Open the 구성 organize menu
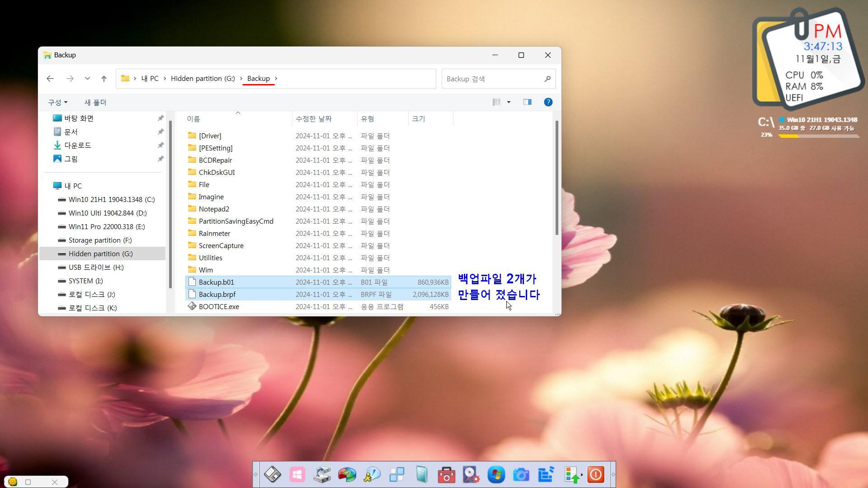Viewport: 868px width, 488px height. (x=58, y=103)
